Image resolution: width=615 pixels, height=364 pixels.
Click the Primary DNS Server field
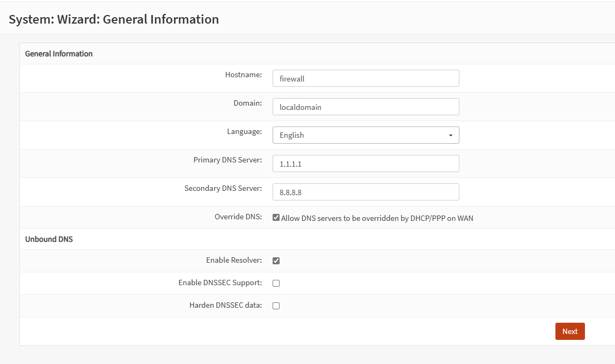[365, 164]
